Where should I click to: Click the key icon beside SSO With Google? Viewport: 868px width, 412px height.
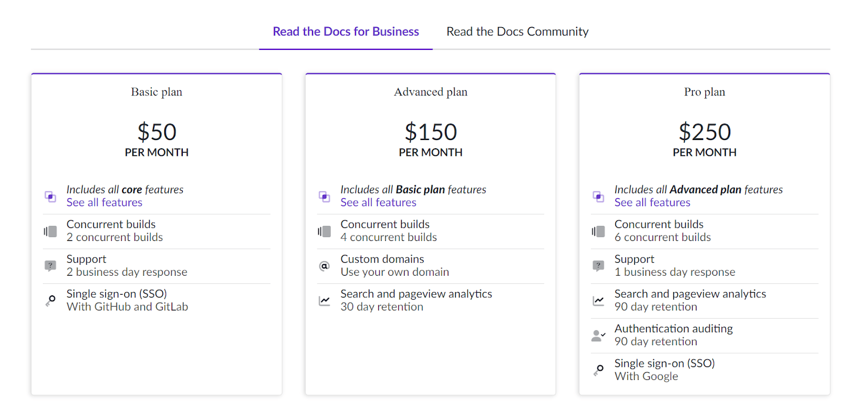(598, 370)
